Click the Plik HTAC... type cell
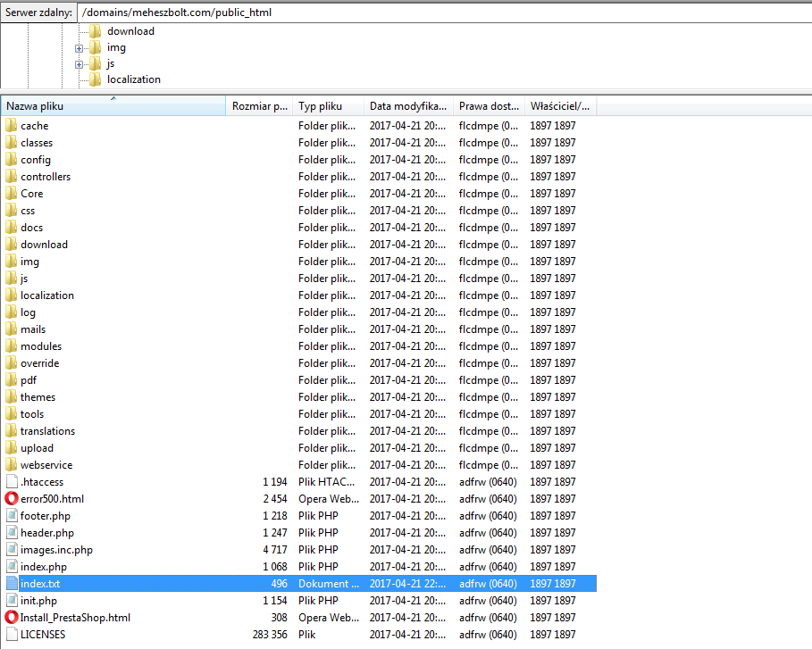 (x=326, y=482)
